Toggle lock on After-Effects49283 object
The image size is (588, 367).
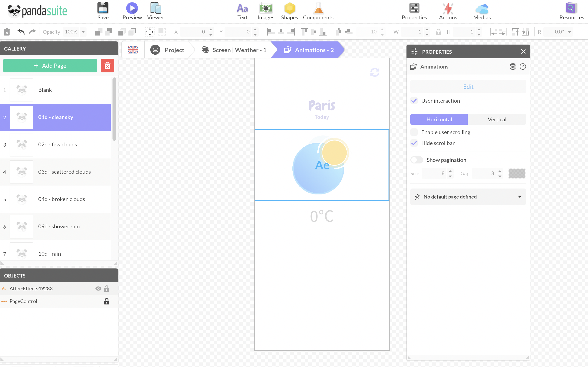coord(106,288)
